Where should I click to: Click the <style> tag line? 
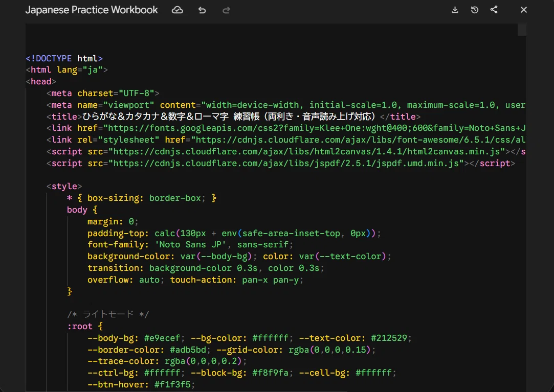(x=64, y=186)
